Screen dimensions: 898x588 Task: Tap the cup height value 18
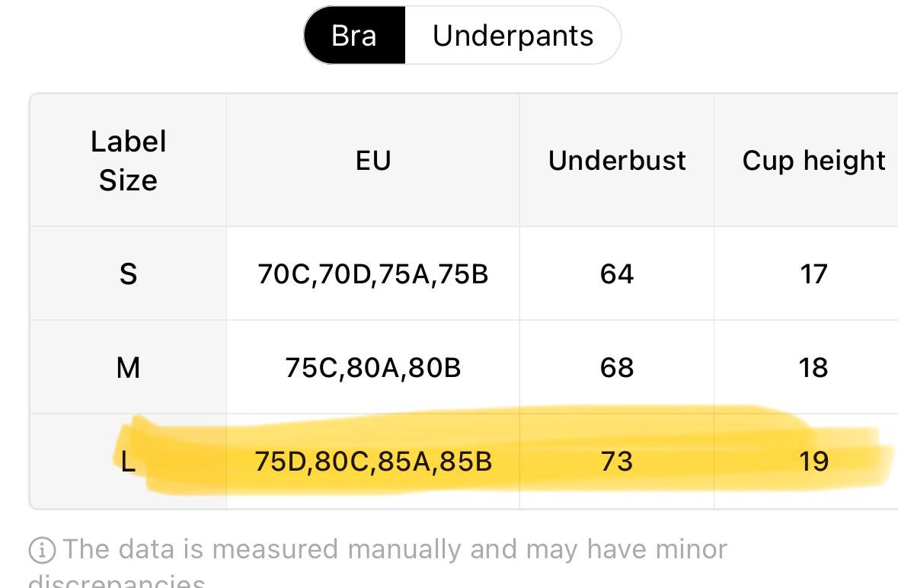tap(813, 368)
